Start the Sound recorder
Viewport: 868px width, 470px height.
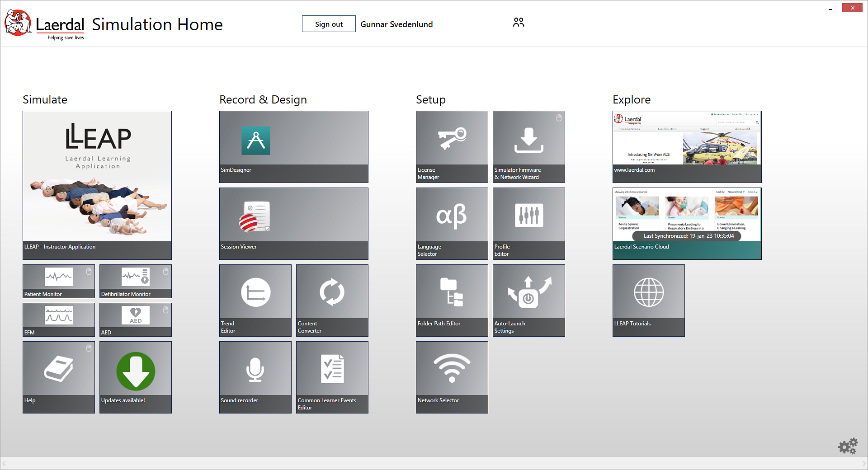[x=255, y=377]
